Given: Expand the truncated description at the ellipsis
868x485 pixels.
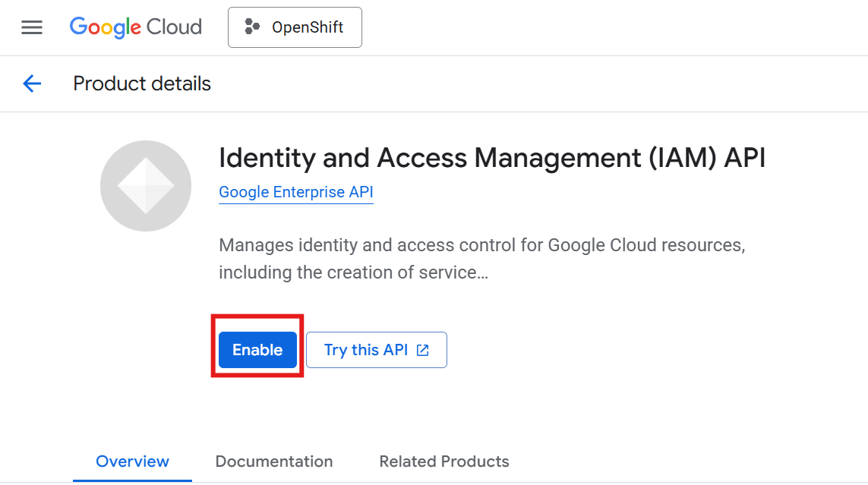Looking at the screenshot, I should pyautogui.click(x=481, y=272).
